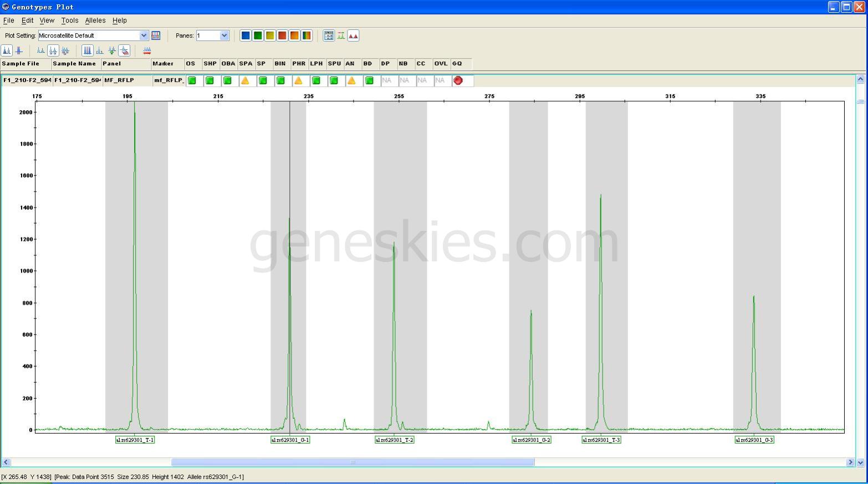The image size is (868, 484).
Task: Click the overlay samples icon with red lines
Action: pos(124,50)
